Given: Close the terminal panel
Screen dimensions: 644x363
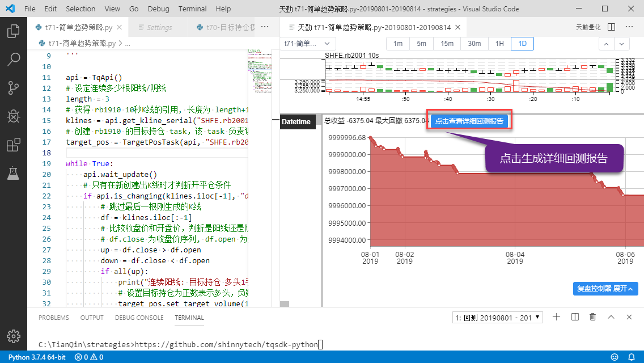Looking at the screenshot, I should (629, 317).
